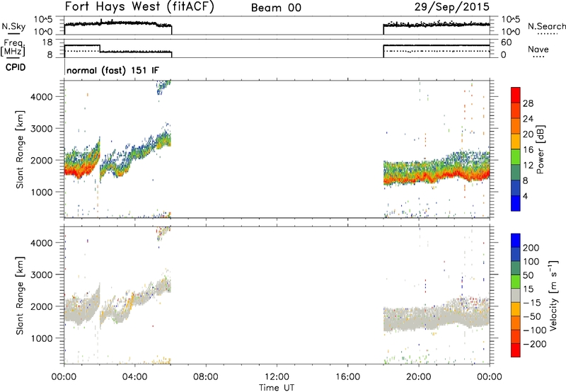The image size is (566, 392).
Task: Select the Time UT axis title
Action: (x=277, y=388)
